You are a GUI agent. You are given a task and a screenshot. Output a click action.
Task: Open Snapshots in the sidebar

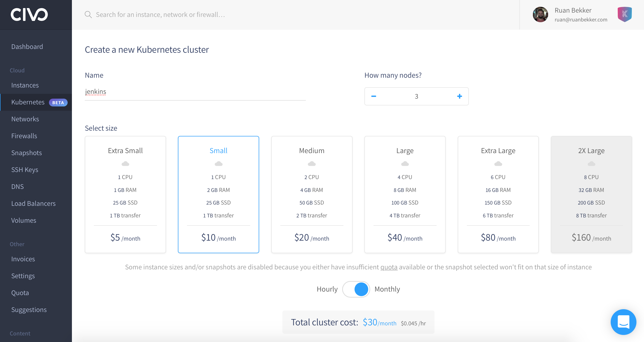(26, 153)
